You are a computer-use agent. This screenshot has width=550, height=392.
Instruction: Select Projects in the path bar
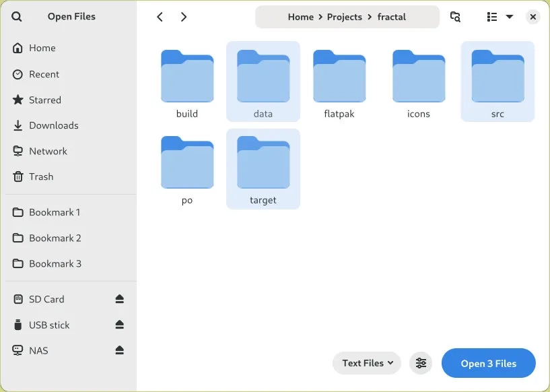[345, 17]
